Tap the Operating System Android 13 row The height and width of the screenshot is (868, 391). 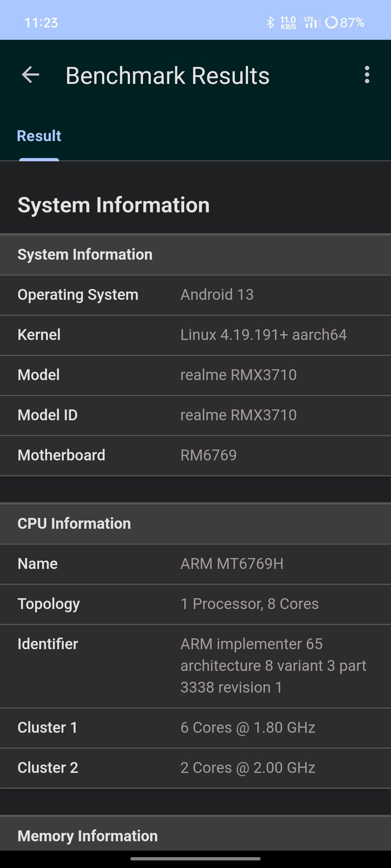(195, 295)
